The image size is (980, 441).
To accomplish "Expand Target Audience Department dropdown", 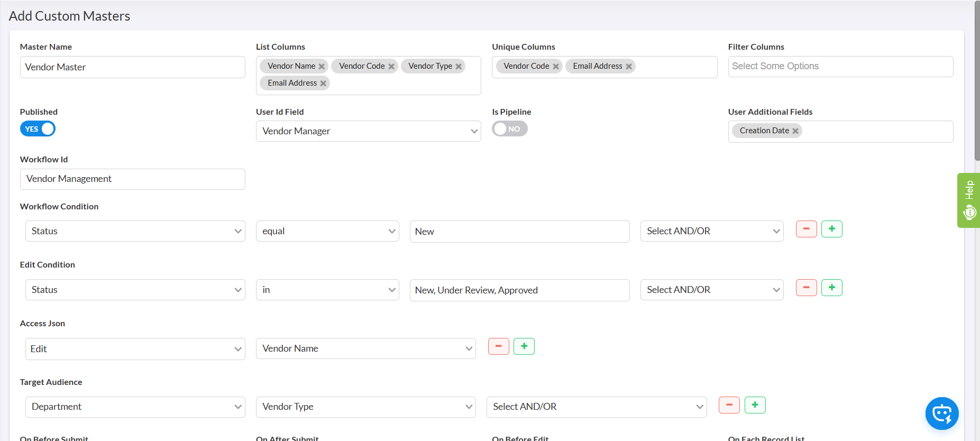I will pos(135,407).
